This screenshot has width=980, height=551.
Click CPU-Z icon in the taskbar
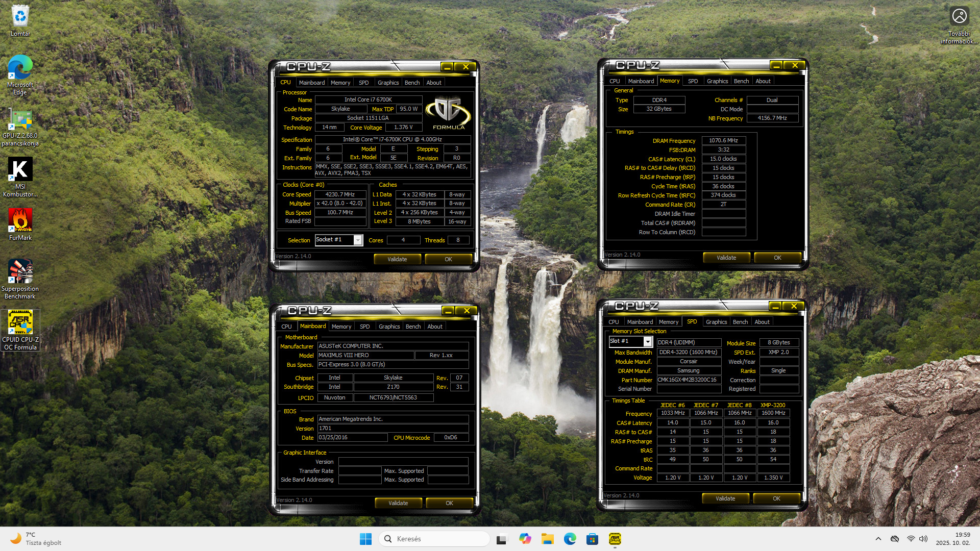click(x=615, y=539)
